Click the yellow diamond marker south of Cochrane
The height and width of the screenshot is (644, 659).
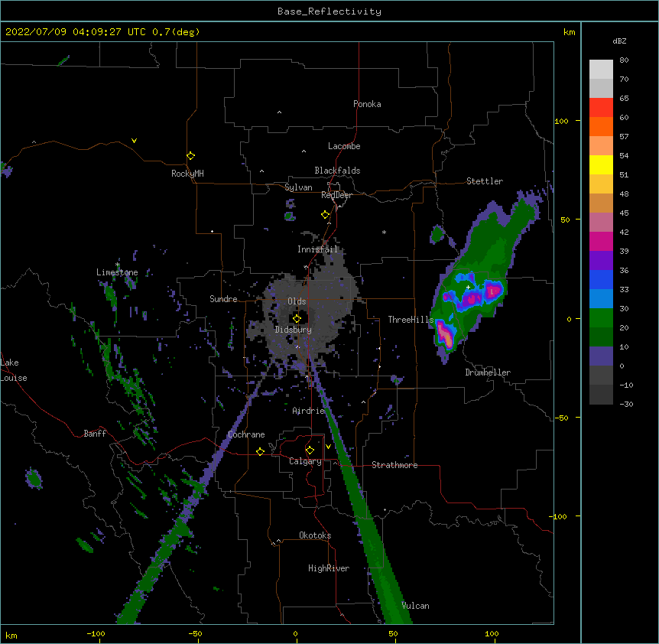tap(260, 451)
